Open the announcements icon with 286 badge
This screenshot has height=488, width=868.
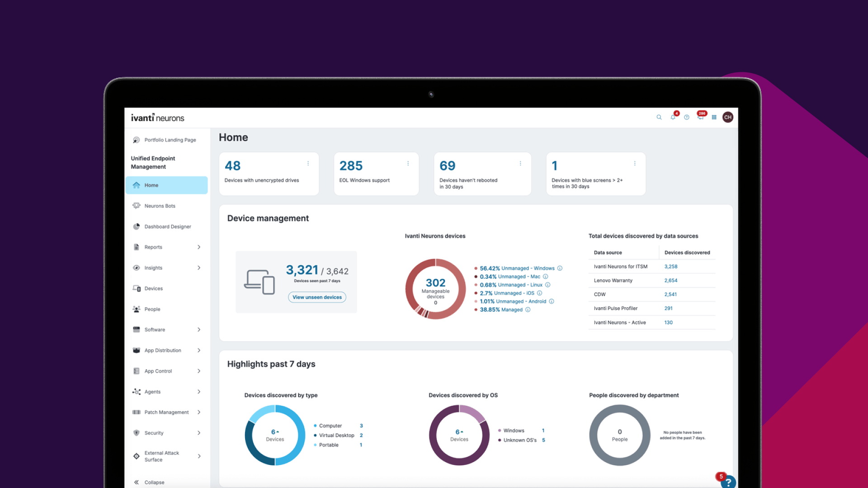(700, 117)
